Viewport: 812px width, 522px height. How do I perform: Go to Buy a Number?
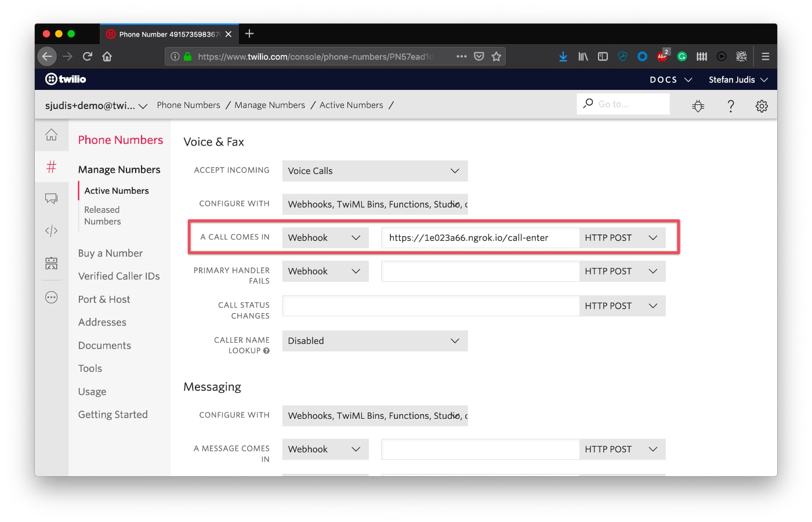[x=110, y=253]
